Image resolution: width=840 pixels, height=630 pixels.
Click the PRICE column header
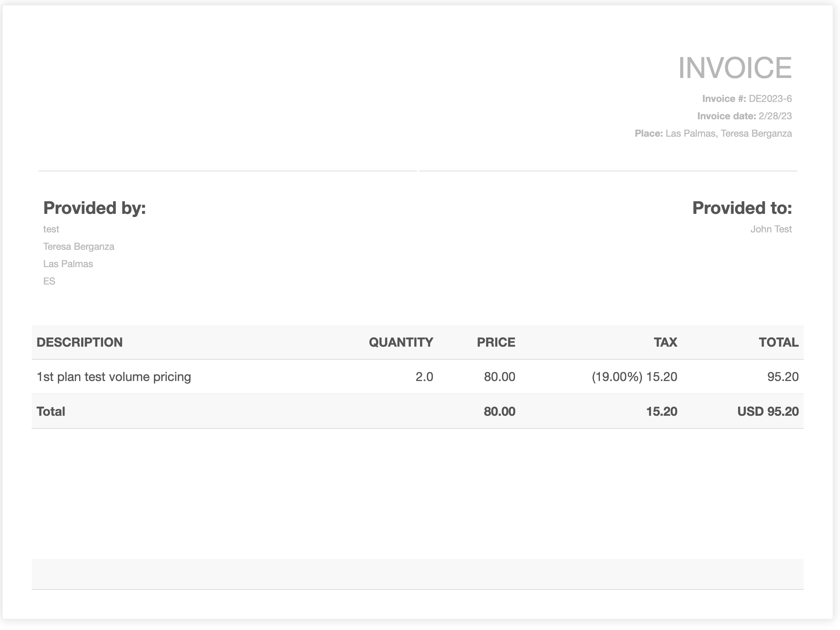pos(496,342)
